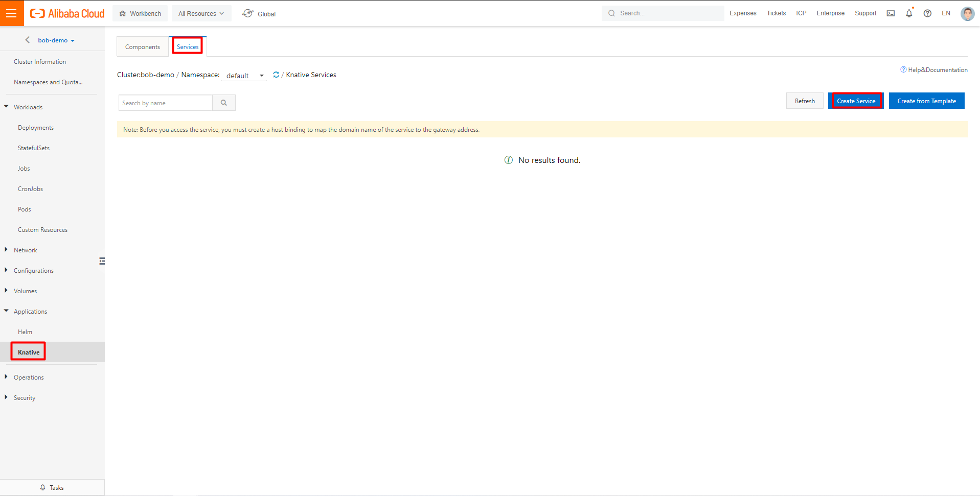Collapse the Applications section
This screenshot has height=496, width=980.
30,312
